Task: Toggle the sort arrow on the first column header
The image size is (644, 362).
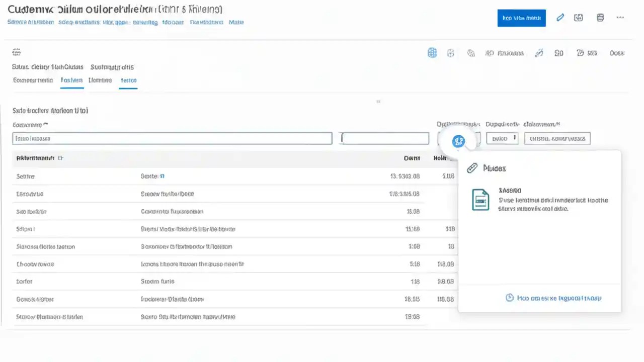Action: coord(60,158)
